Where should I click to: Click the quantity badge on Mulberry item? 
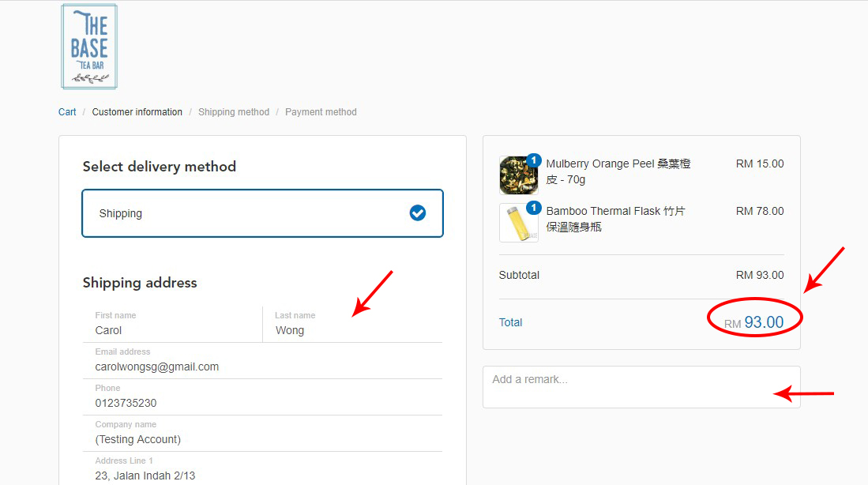(533, 160)
